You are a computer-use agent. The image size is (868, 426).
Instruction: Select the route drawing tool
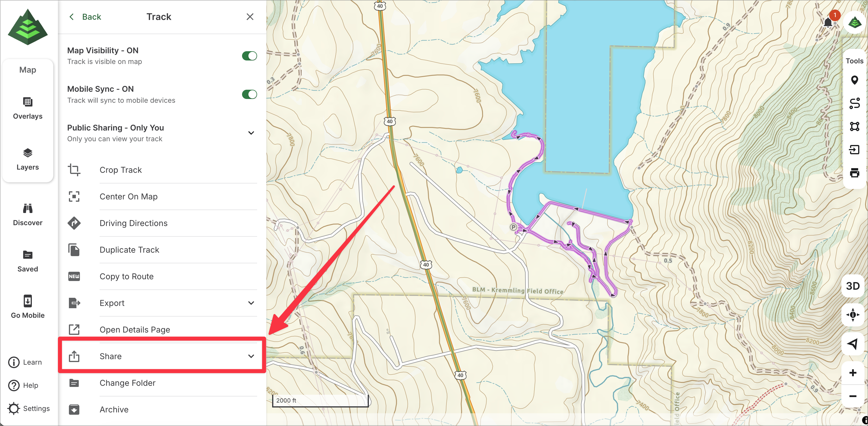(854, 103)
